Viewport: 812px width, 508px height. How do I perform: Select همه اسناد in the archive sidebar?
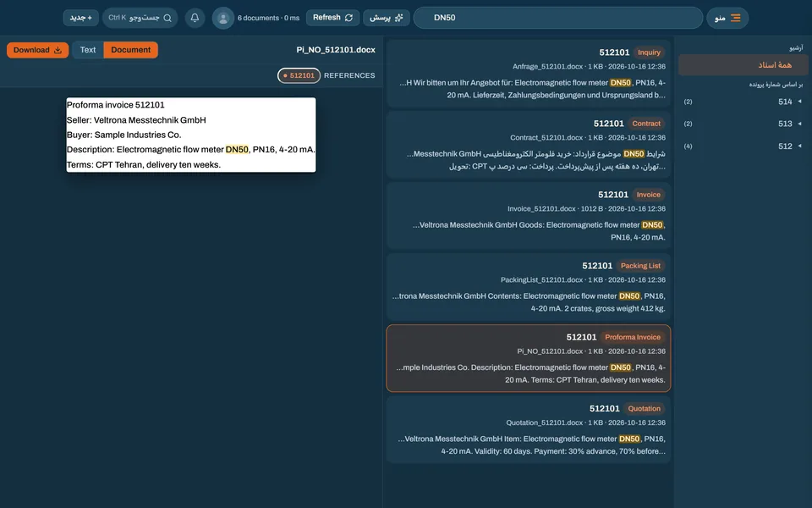click(x=743, y=65)
